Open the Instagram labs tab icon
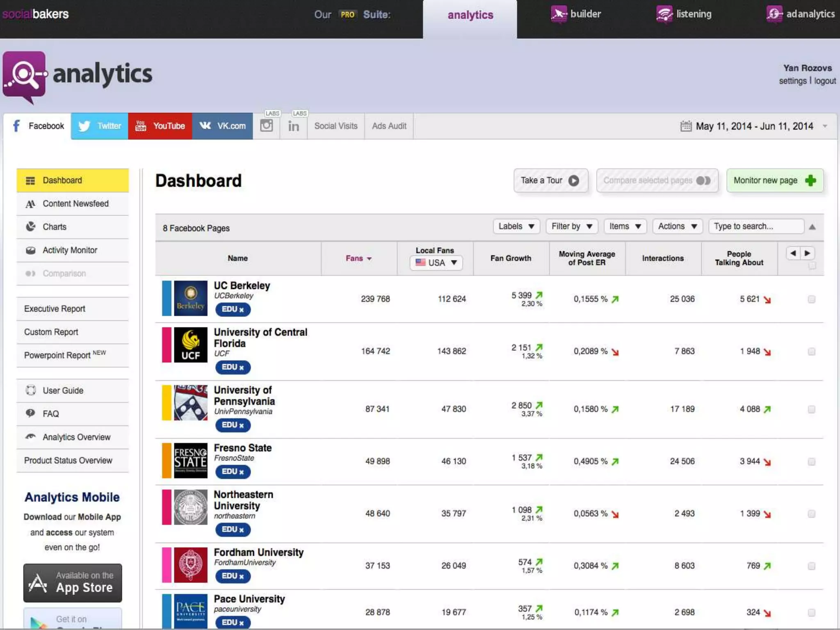 click(266, 126)
